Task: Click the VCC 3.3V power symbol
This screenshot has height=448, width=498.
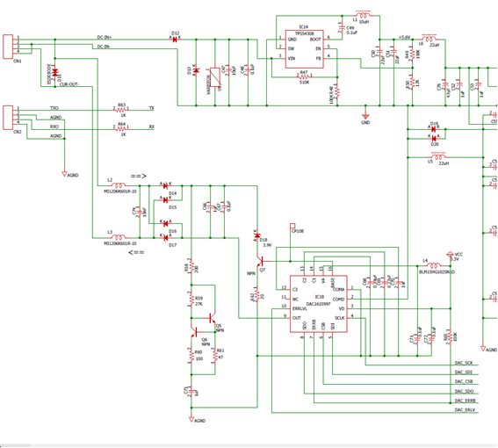Action: [x=450, y=254]
